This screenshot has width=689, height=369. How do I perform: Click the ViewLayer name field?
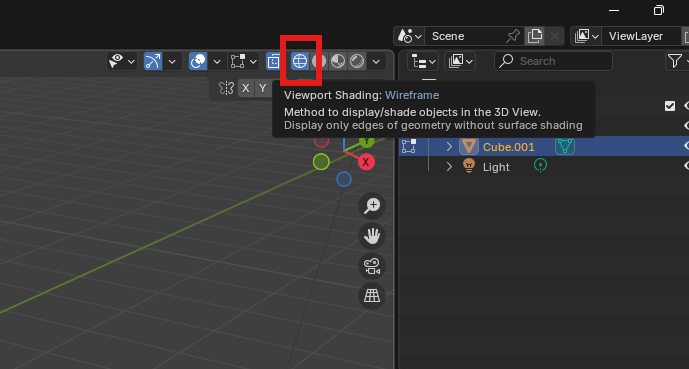pos(641,36)
